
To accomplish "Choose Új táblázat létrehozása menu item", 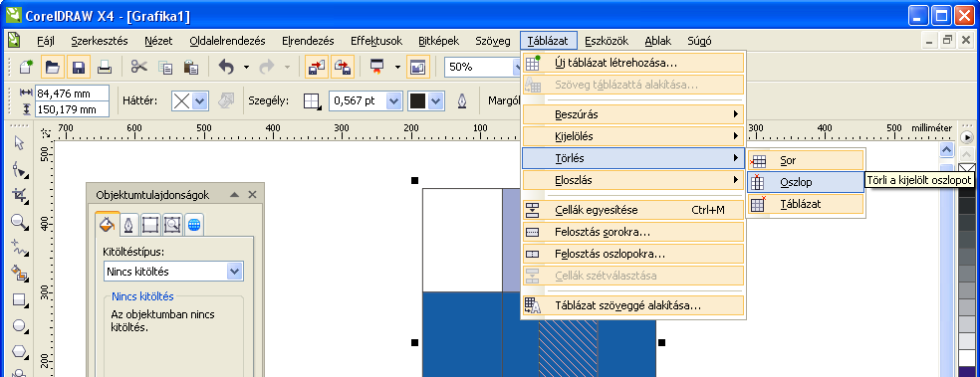I will (x=633, y=63).
